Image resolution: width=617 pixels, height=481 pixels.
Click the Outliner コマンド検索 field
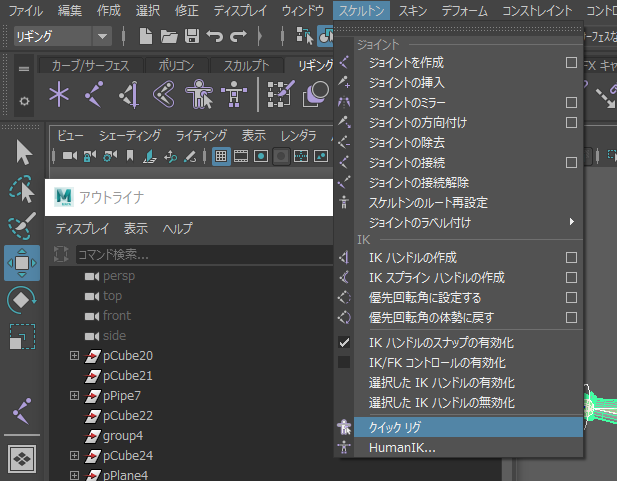pos(204,255)
